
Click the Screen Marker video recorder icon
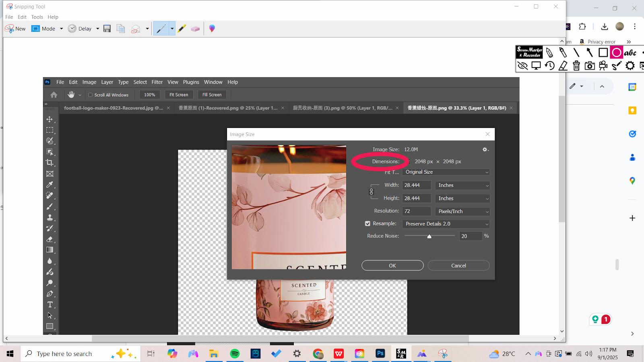(603, 66)
